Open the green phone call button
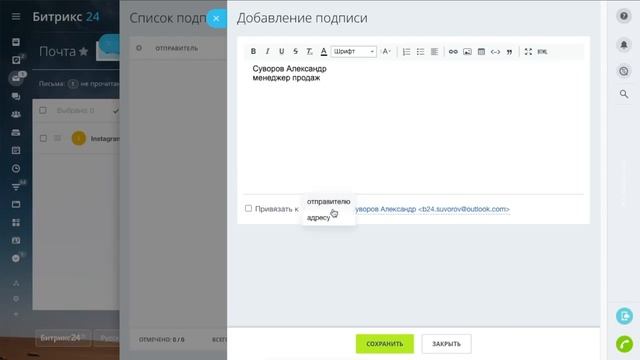 tap(624, 344)
